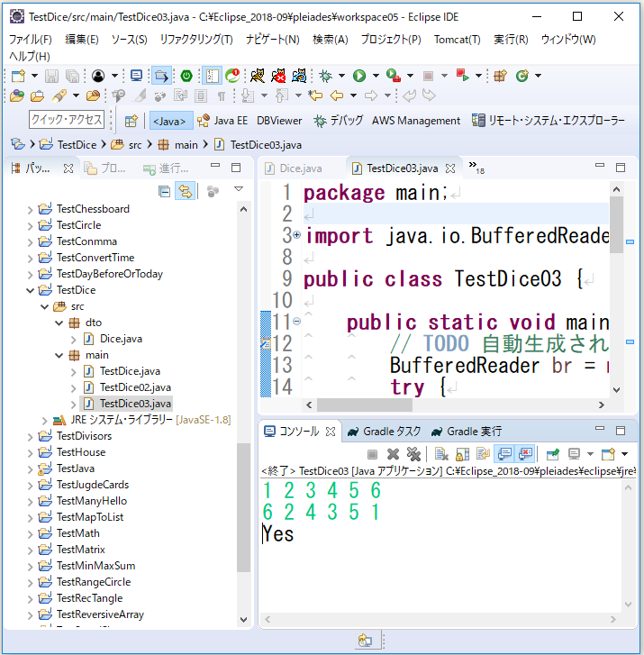Image resolution: width=644 pixels, height=655 pixels.
Task: Switch to DBViewer perspective
Action: click(279, 121)
